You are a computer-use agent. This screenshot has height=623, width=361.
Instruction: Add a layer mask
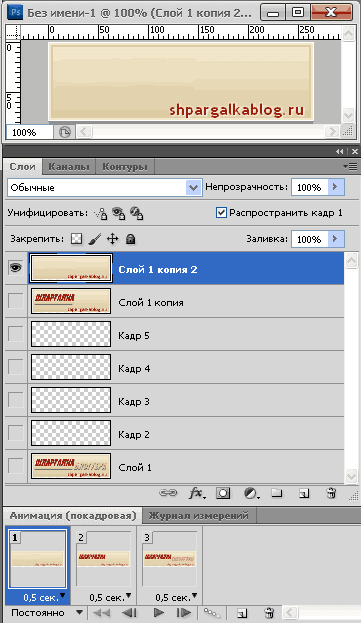[223, 493]
